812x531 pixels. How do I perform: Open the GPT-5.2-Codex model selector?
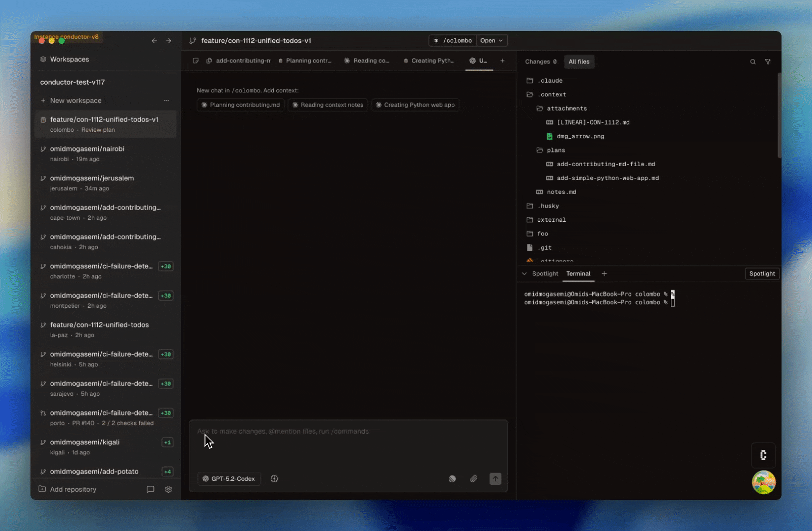(229, 478)
